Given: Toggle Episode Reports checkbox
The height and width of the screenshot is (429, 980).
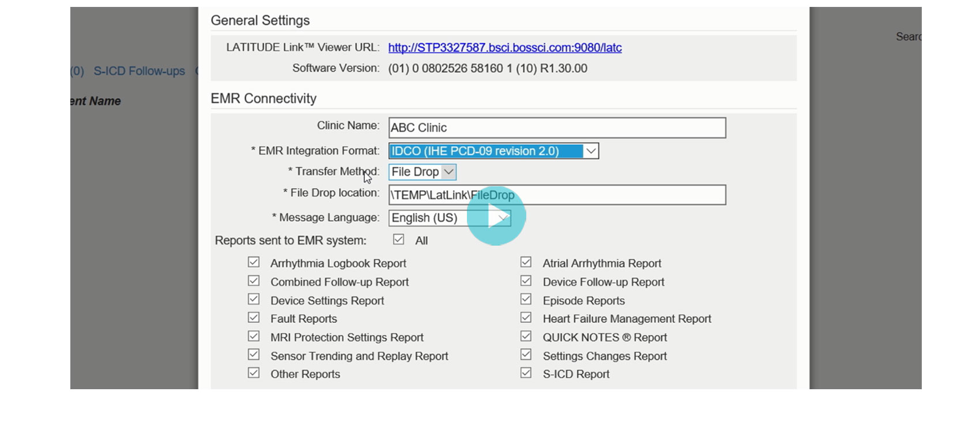Looking at the screenshot, I should 526,299.
